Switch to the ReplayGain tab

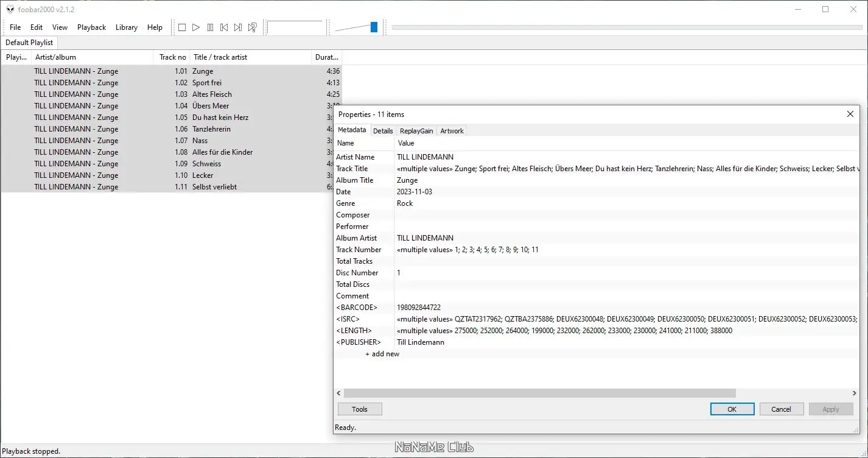[416, 131]
